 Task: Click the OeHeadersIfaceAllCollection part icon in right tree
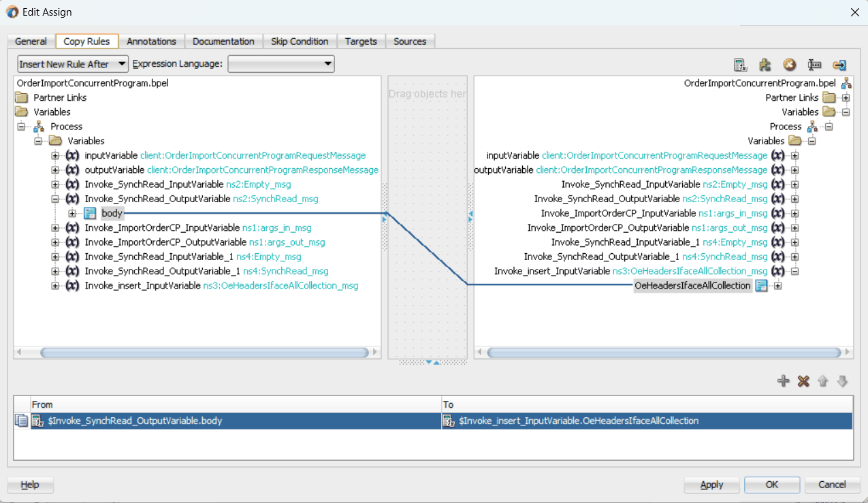(762, 286)
